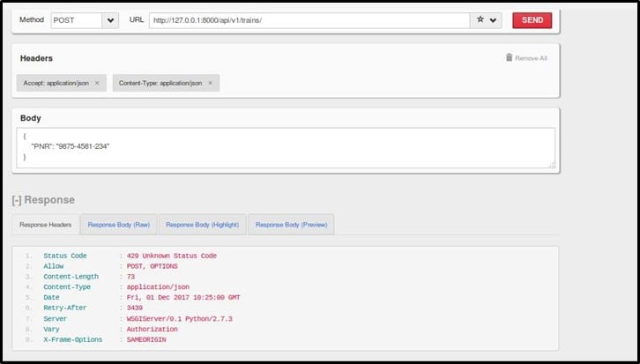View the Response Body (Preview) tab
The height and width of the screenshot is (364, 640).
click(291, 225)
